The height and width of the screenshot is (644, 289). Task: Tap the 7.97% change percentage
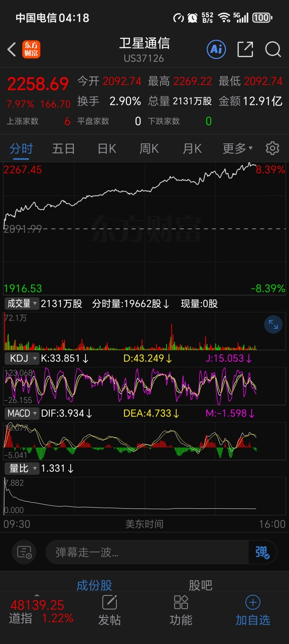(x=20, y=104)
